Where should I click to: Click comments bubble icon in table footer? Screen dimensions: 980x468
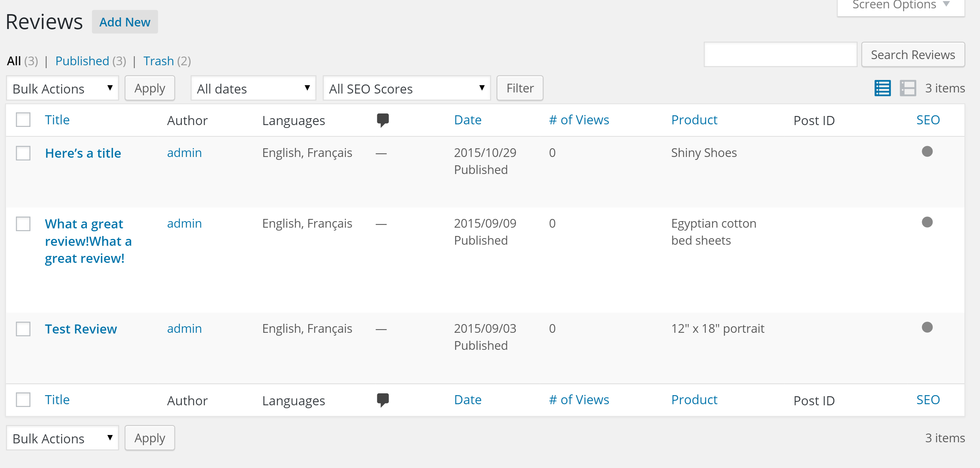click(x=382, y=400)
